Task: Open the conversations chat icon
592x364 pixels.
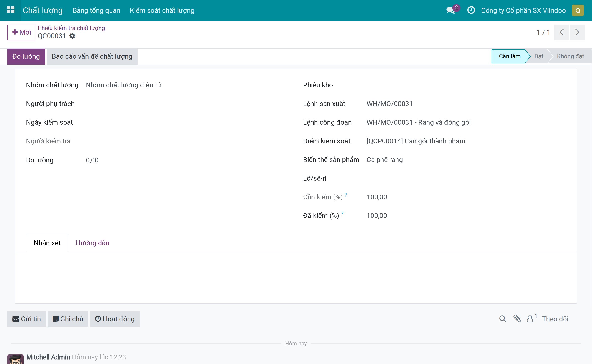Action: pos(451,10)
